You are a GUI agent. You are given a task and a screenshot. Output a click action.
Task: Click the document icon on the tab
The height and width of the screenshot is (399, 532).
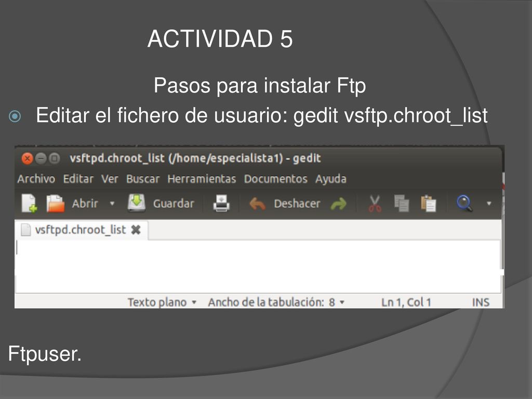tap(26, 230)
